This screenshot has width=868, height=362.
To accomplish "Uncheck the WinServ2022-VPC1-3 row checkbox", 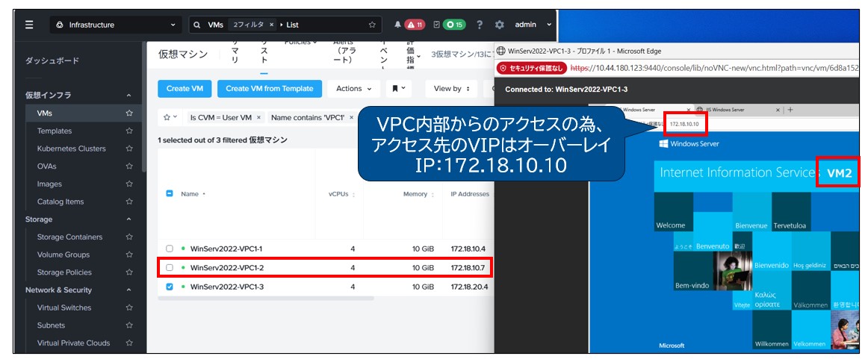I will click(x=170, y=287).
